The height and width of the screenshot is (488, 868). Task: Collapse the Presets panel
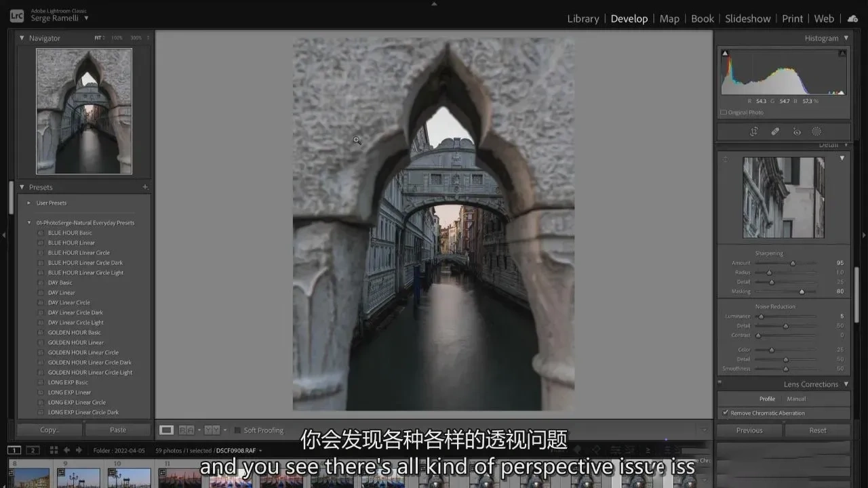coord(22,187)
